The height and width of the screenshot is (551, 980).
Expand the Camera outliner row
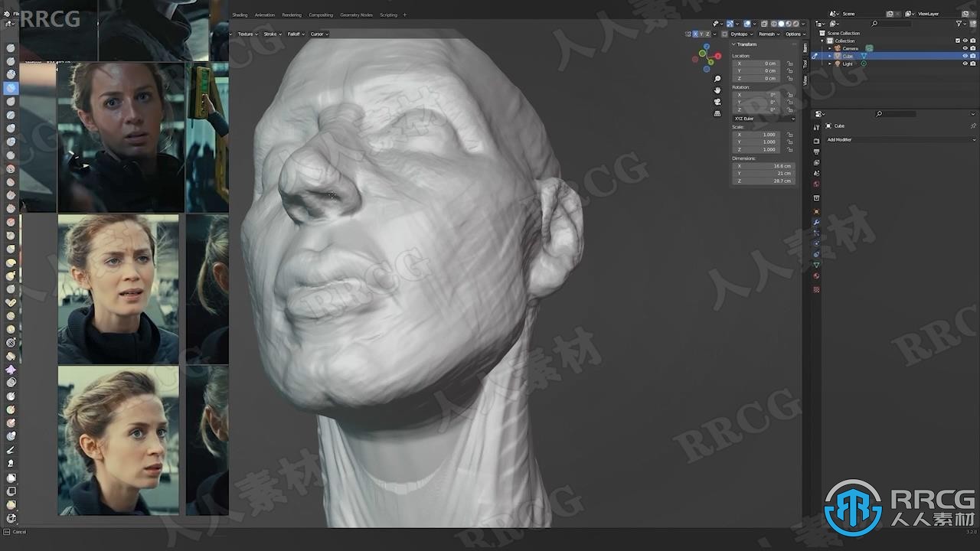pyautogui.click(x=829, y=48)
